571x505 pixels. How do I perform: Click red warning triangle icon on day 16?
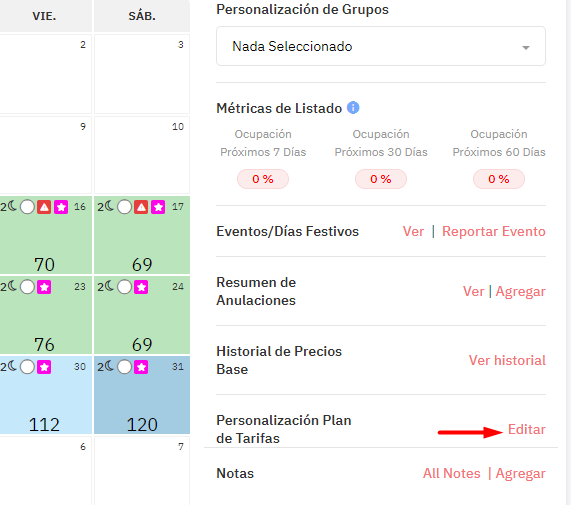[x=44, y=207]
